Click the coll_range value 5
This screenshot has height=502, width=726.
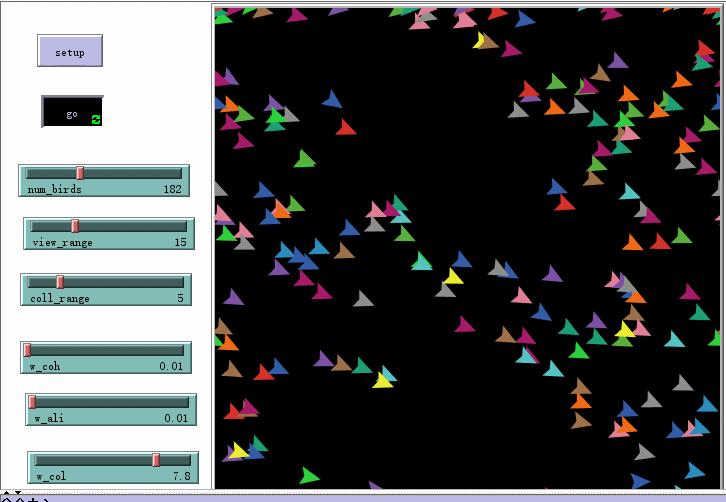coord(181,298)
